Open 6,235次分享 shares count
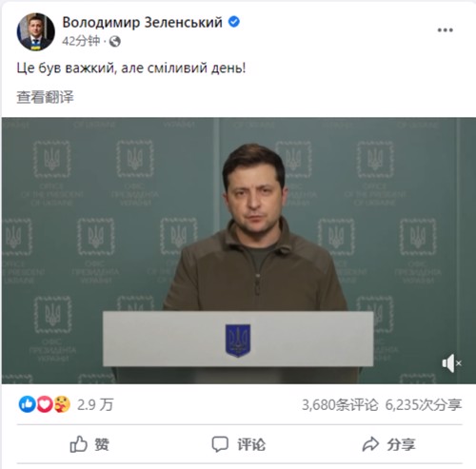The height and width of the screenshot is (469, 476). (x=424, y=405)
